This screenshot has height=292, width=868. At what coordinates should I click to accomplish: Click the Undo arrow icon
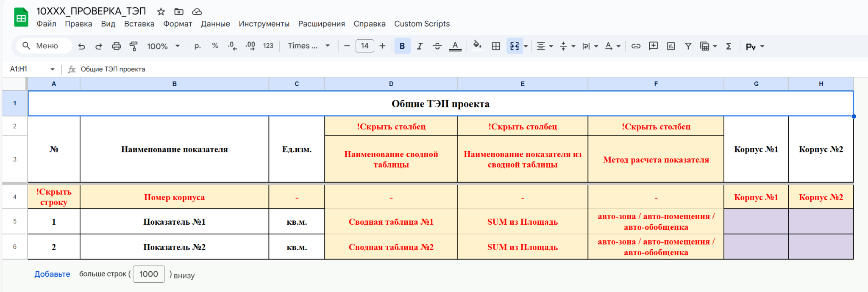pyautogui.click(x=82, y=46)
